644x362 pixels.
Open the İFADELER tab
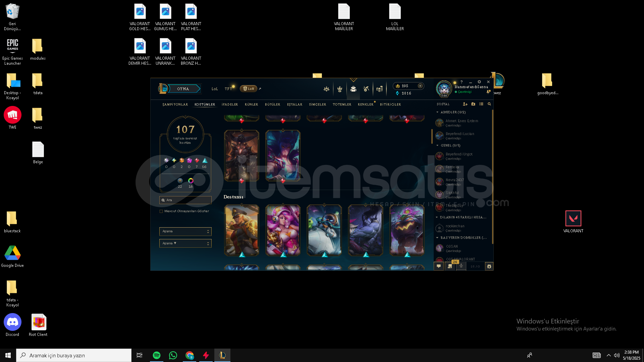point(230,105)
